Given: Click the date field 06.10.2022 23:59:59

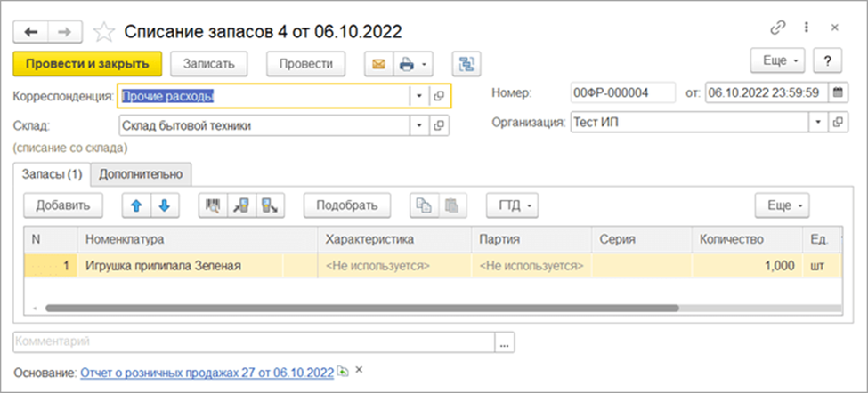Looking at the screenshot, I should tap(767, 92).
